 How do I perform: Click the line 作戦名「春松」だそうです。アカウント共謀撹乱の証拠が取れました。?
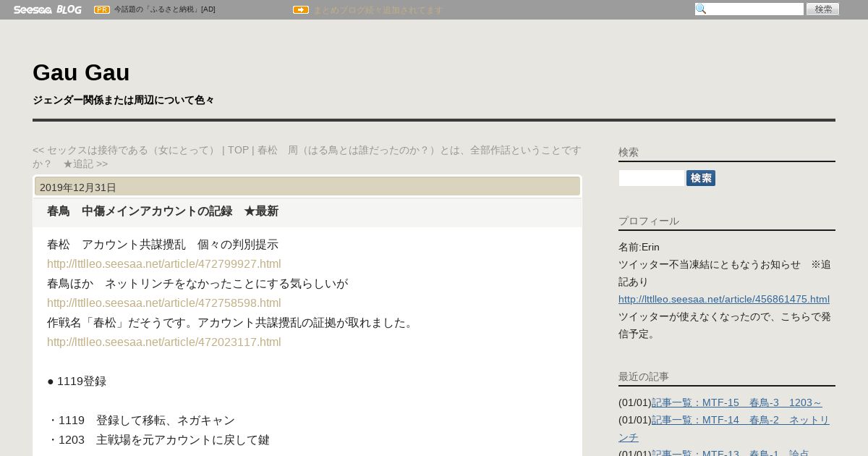tap(232, 323)
